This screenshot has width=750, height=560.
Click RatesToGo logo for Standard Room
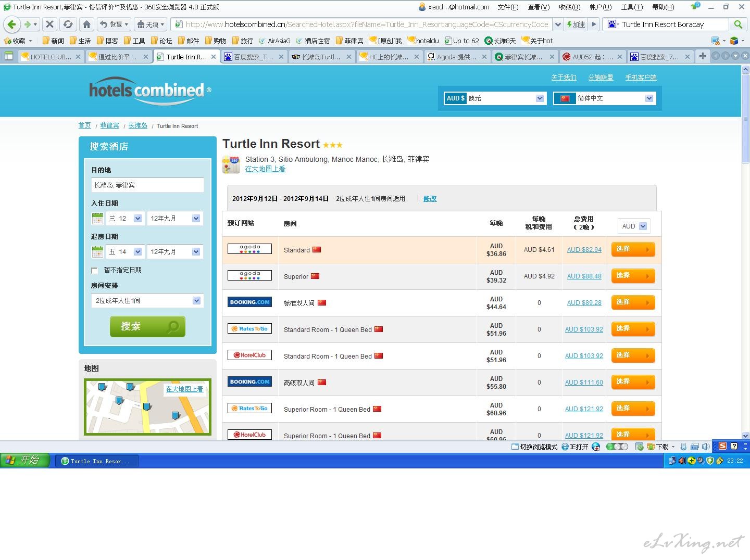[x=249, y=328]
